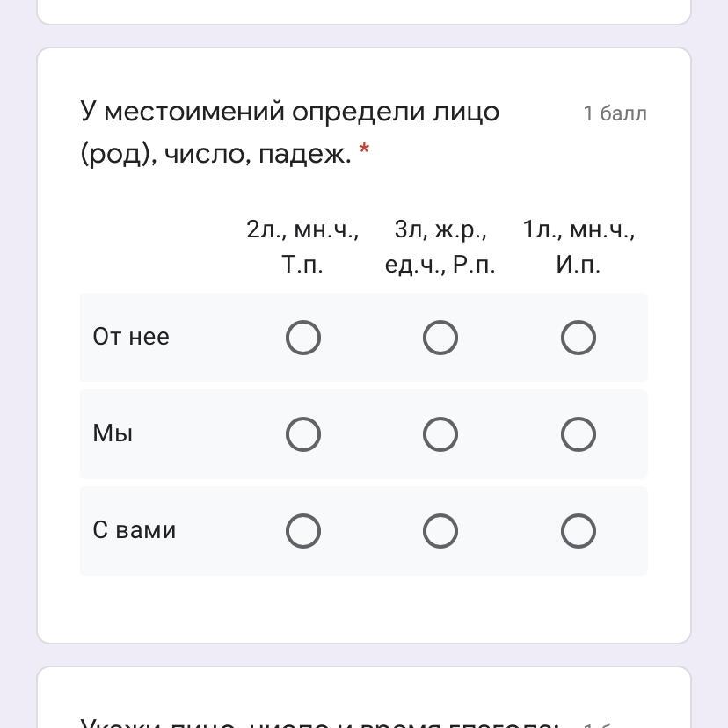Click the '1л., мн.ч., И.п.' column header

pos(578,246)
